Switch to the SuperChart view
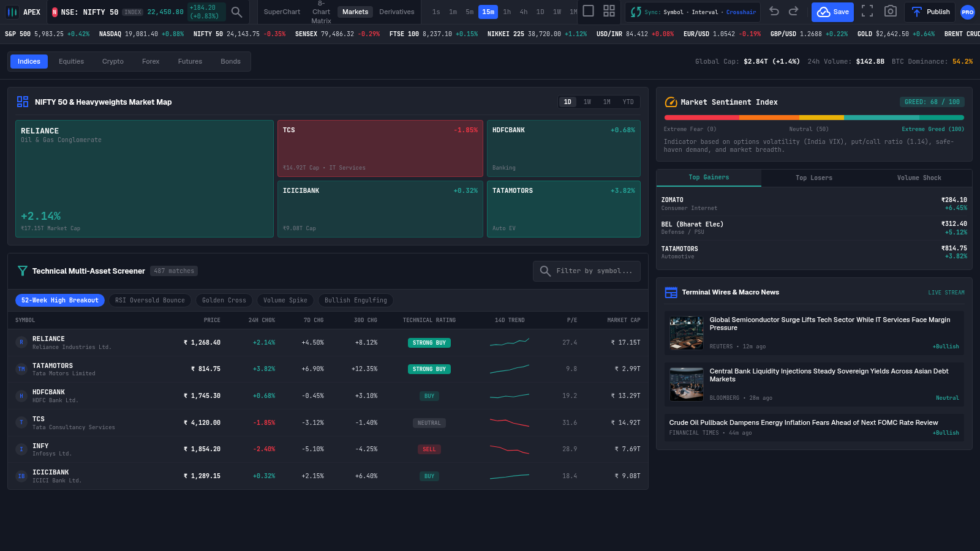 282,12
